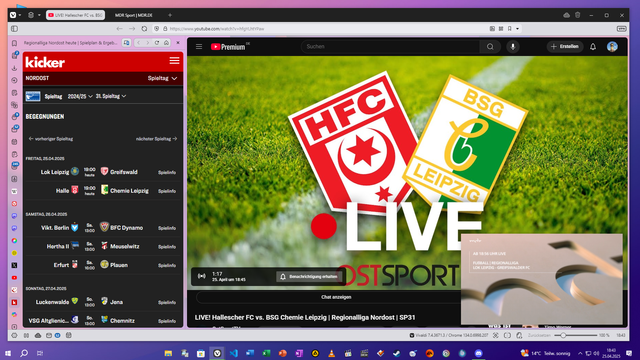640x360 pixels.
Task: Open Discord from the taskbar
Action: pos(479,353)
